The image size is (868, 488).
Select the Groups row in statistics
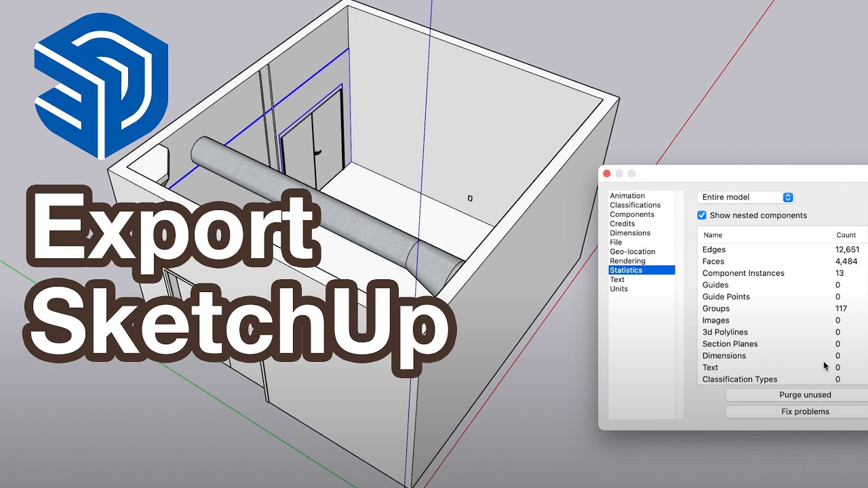(783, 308)
